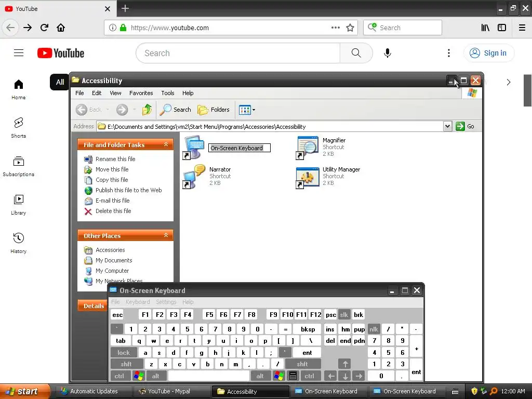Click the next chips arrow on YouTube
The width and height of the screenshot is (532, 399).
(508, 82)
